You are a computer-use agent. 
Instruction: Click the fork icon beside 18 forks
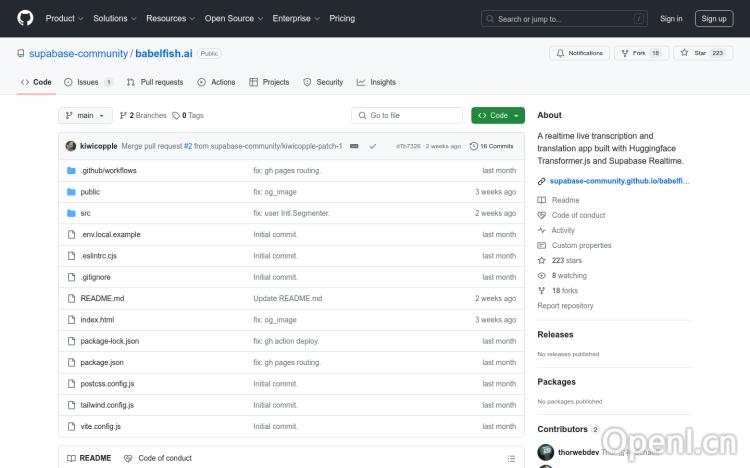click(541, 290)
